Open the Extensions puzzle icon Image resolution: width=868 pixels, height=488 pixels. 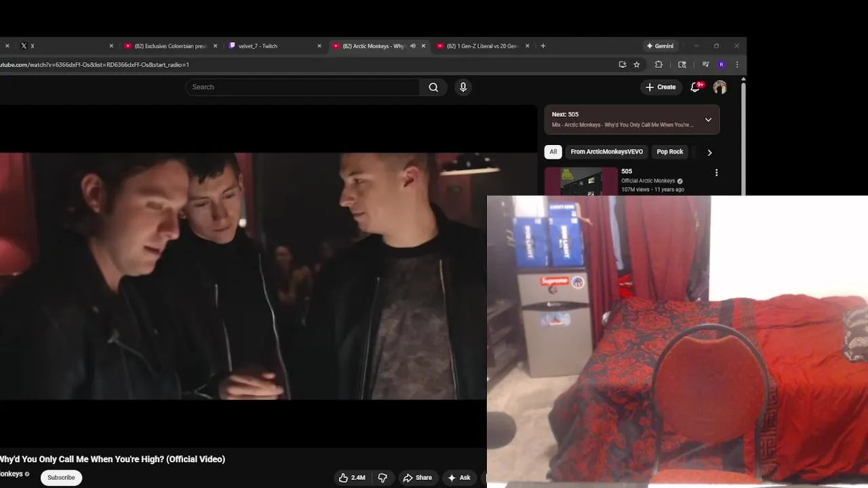[x=658, y=64]
